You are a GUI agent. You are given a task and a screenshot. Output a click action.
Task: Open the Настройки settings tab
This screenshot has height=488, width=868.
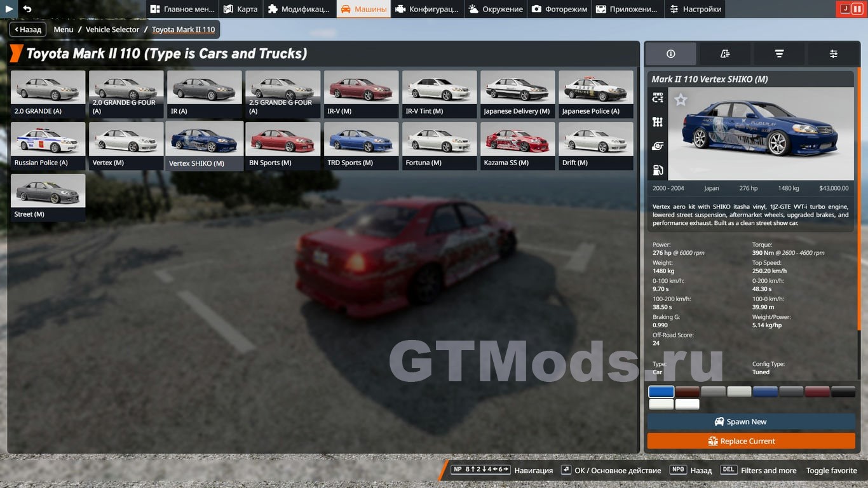[x=695, y=9]
